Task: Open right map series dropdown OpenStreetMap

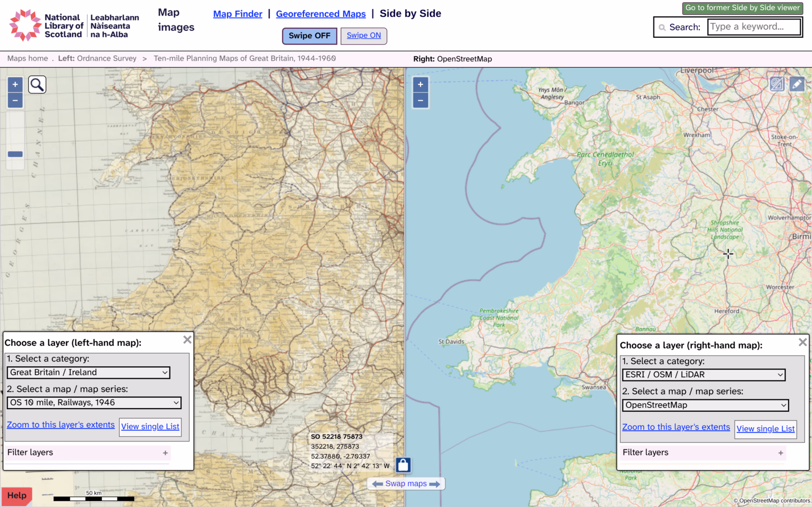Action: [706, 405]
